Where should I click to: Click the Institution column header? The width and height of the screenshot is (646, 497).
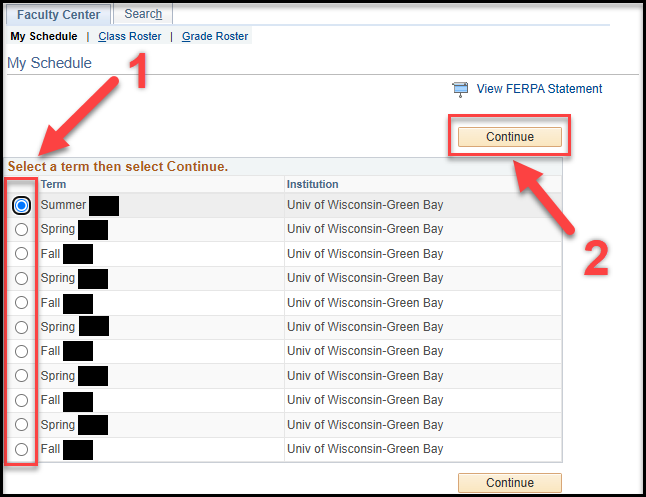point(312,185)
